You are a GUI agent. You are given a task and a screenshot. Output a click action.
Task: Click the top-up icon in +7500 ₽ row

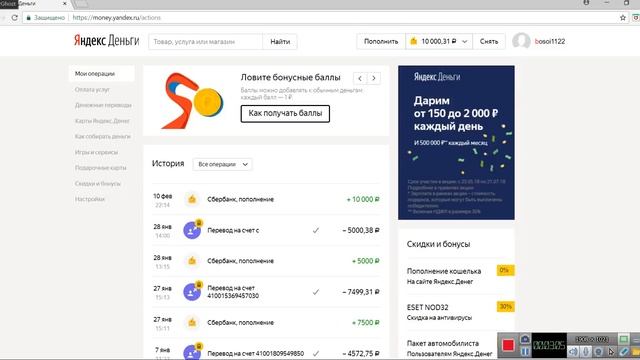(192, 322)
